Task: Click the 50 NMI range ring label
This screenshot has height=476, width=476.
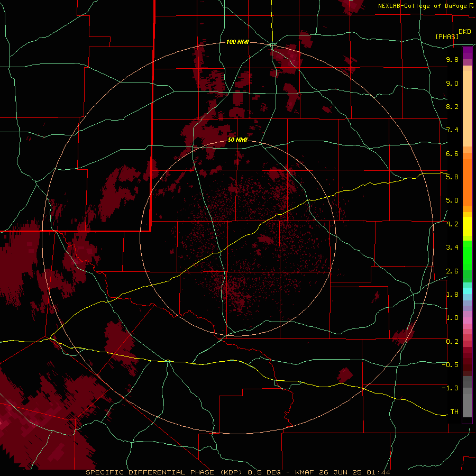Action: coord(237,140)
